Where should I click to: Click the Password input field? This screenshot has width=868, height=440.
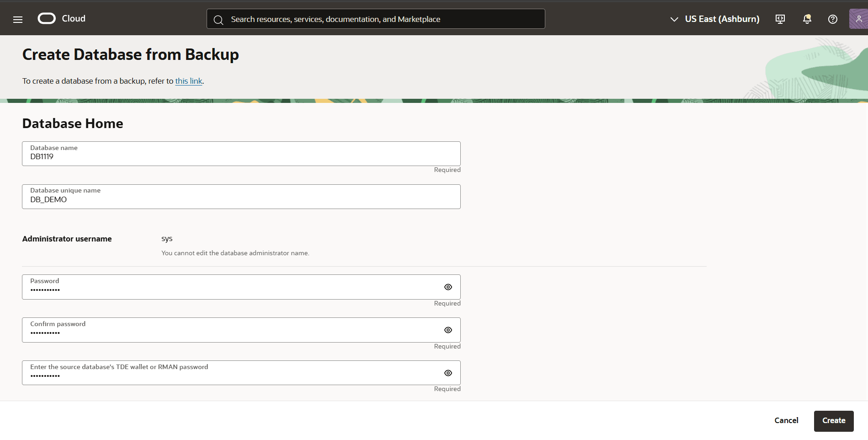229,289
